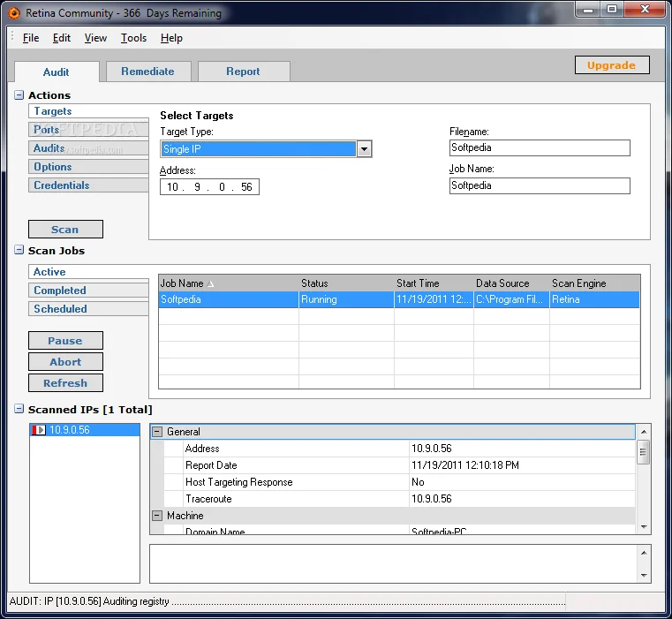The height and width of the screenshot is (619, 672).
Task: Collapse the Scan Jobs section
Action: (x=19, y=250)
